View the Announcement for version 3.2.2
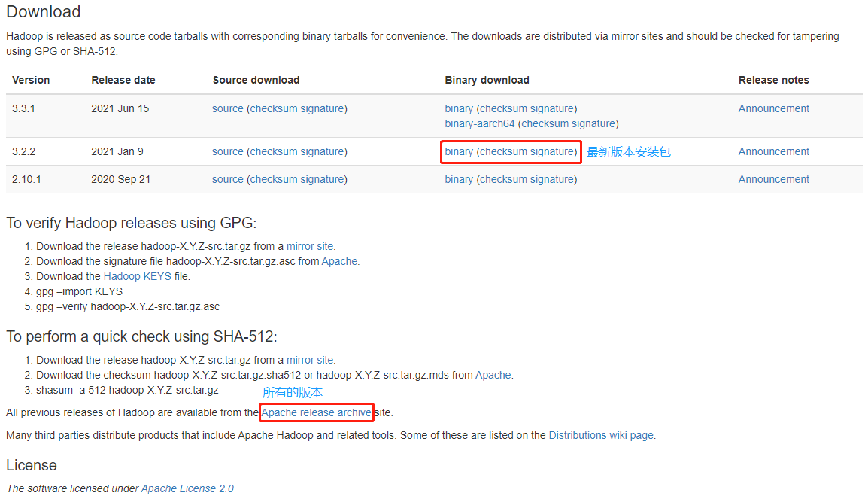Screen dimensions: 868x499 click(x=773, y=151)
